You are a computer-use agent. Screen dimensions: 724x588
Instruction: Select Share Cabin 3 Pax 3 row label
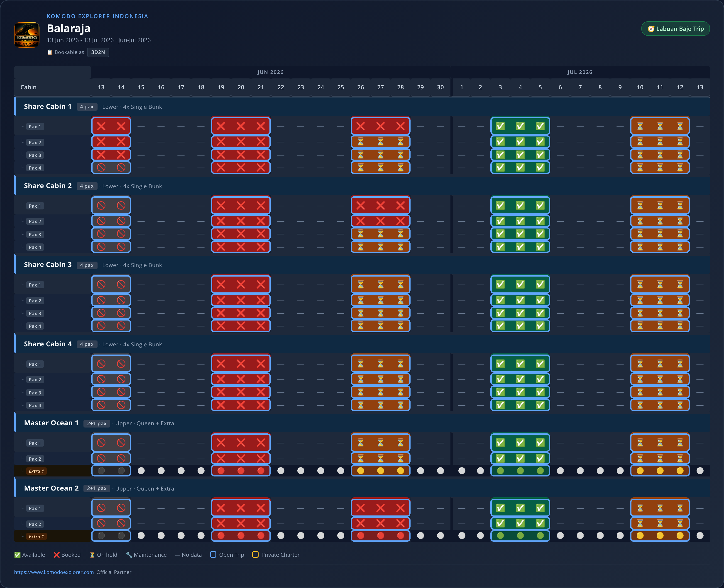click(35, 313)
